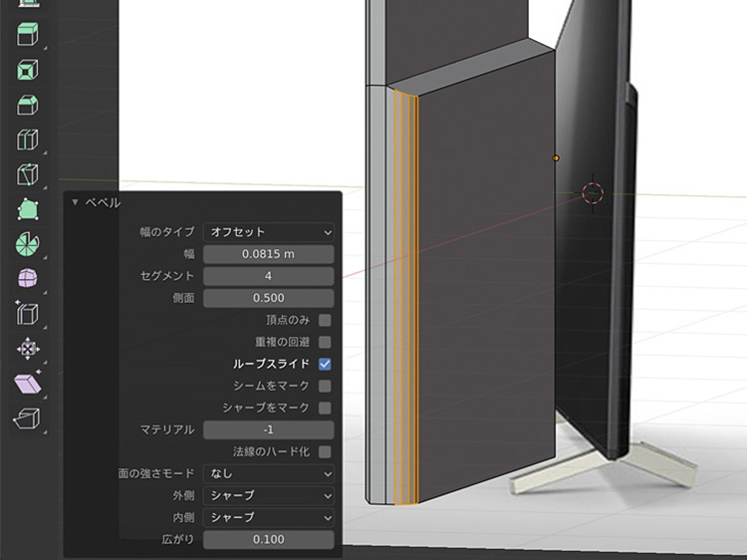
Task: Select the Smooth vertices tool
Action: pyautogui.click(x=28, y=279)
